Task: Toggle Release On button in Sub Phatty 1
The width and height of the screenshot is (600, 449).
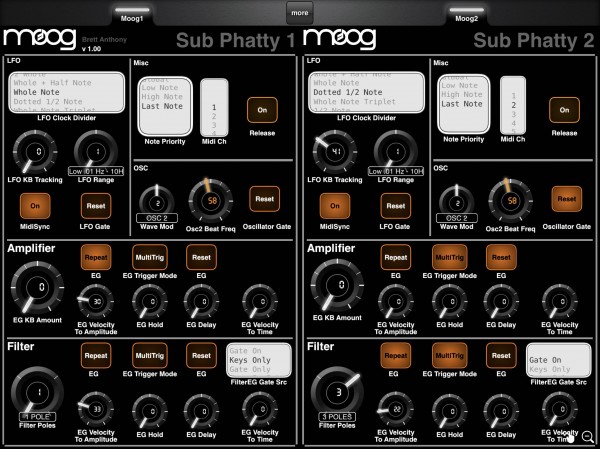Action: click(x=262, y=110)
